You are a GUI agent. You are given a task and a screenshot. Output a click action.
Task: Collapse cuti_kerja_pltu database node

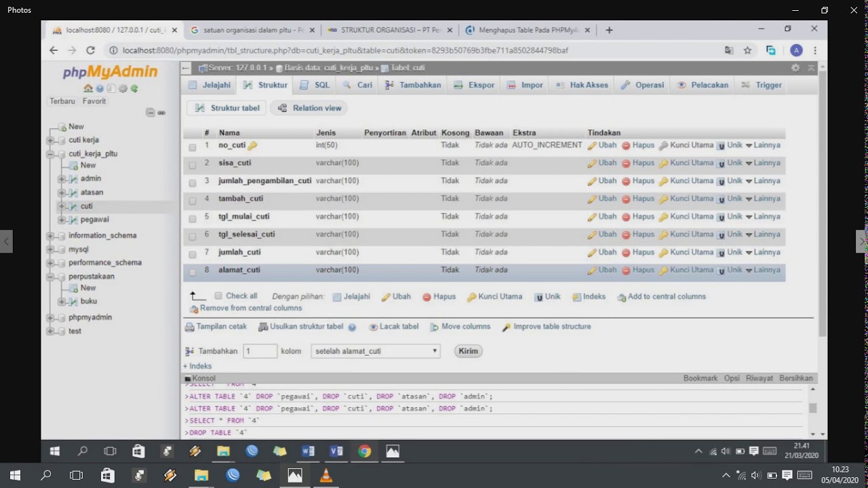click(x=50, y=154)
